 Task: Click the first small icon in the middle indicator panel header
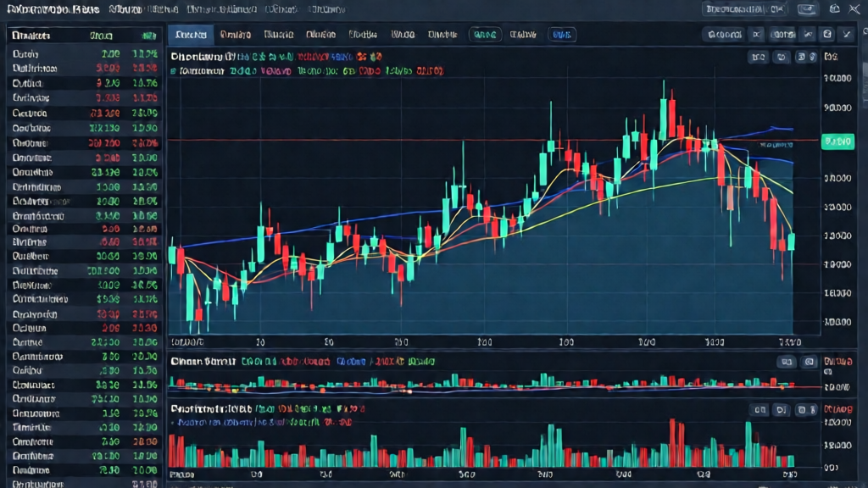pyautogui.click(x=787, y=362)
